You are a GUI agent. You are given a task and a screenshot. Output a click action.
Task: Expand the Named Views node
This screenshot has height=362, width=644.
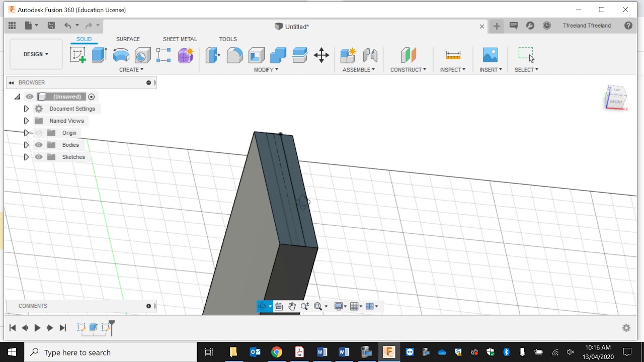pos(26,121)
